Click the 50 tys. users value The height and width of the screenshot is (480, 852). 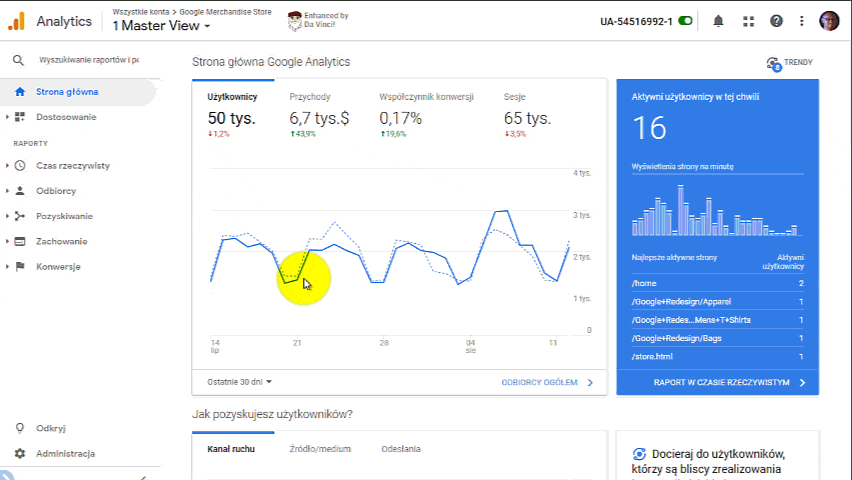[x=231, y=118]
